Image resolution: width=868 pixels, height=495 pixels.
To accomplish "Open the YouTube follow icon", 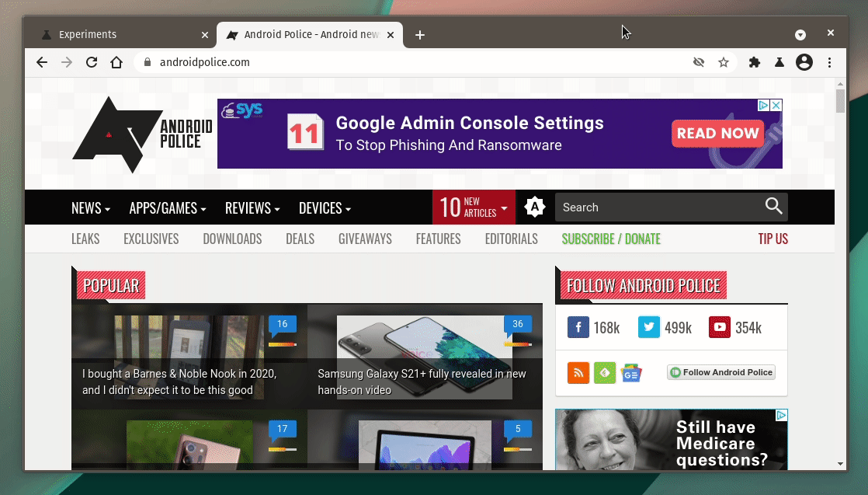I will (x=720, y=327).
